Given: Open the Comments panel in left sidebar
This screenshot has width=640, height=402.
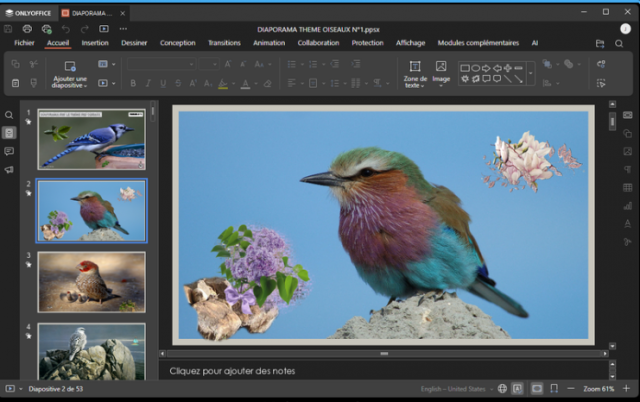Looking at the screenshot, I should click(x=9, y=151).
